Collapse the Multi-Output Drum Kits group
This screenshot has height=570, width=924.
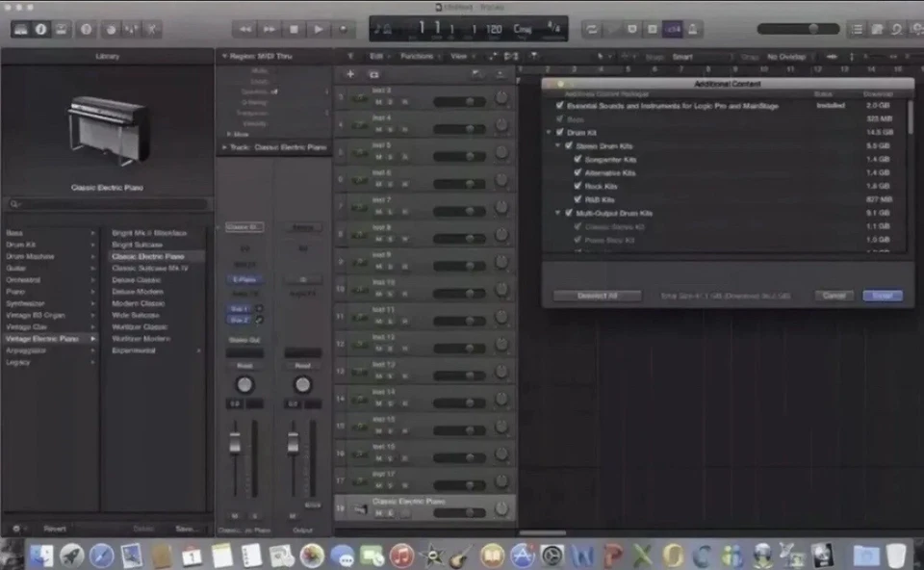(557, 213)
